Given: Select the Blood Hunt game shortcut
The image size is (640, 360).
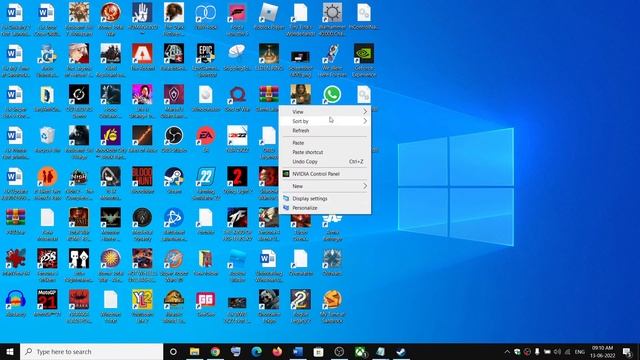Looking at the screenshot, I should (142, 176).
